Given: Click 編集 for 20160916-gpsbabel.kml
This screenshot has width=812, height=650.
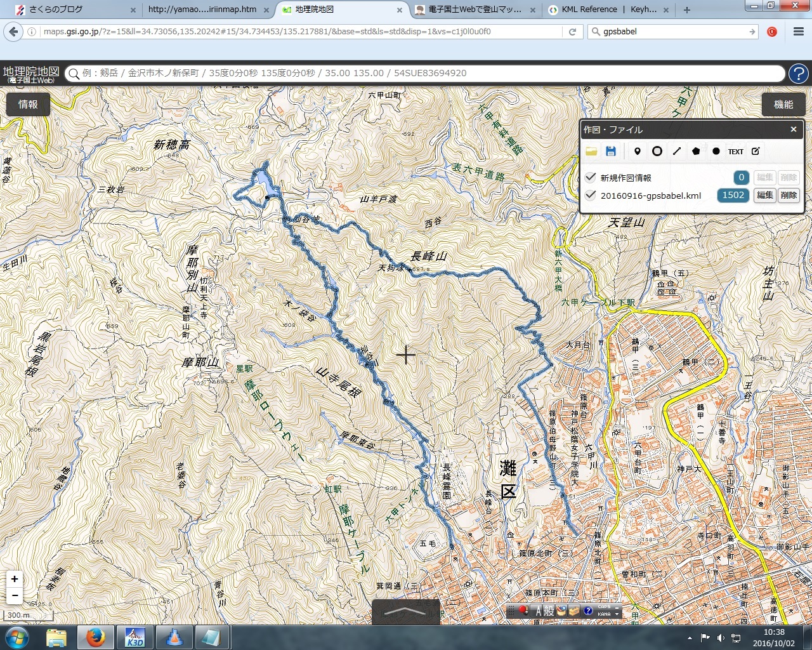Looking at the screenshot, I should click(x=765, y=196).
